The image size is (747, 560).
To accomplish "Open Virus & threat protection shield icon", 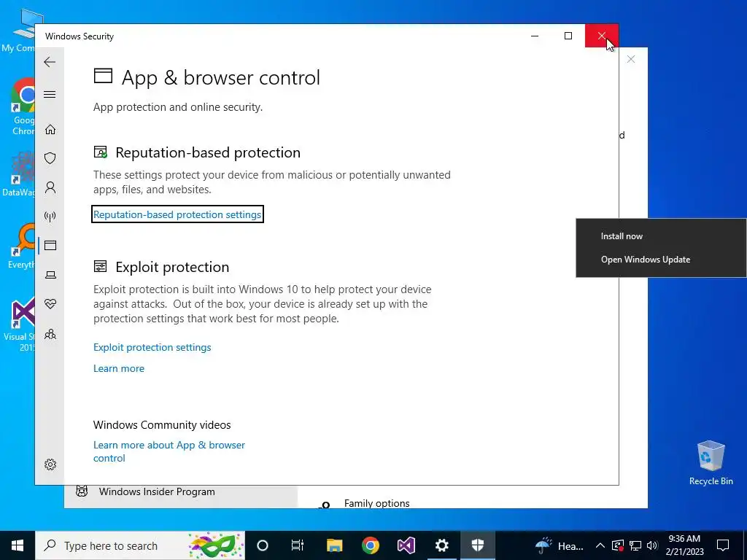I will (x=50, y=158).
